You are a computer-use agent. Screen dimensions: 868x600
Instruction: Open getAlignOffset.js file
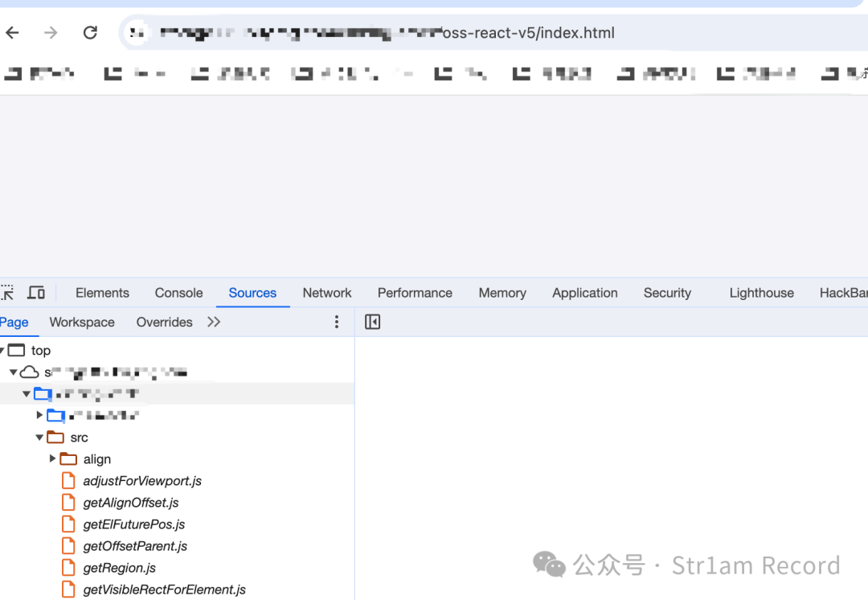pyautogui.click(x=131, y=503)
